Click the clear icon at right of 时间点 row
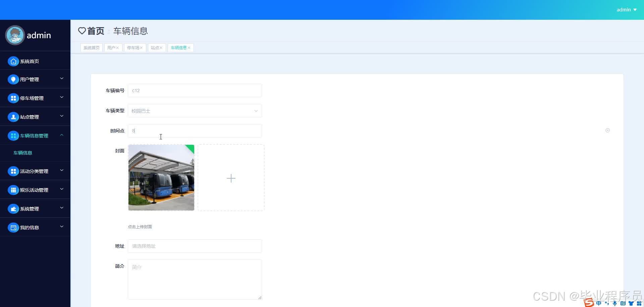This screenshot has height=307, width=644. click(607, 130)
